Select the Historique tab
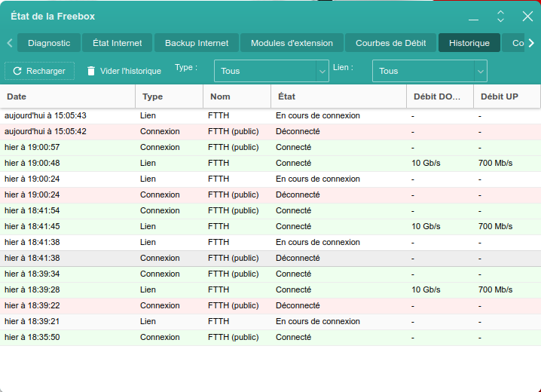 click(x=469, y=43)
